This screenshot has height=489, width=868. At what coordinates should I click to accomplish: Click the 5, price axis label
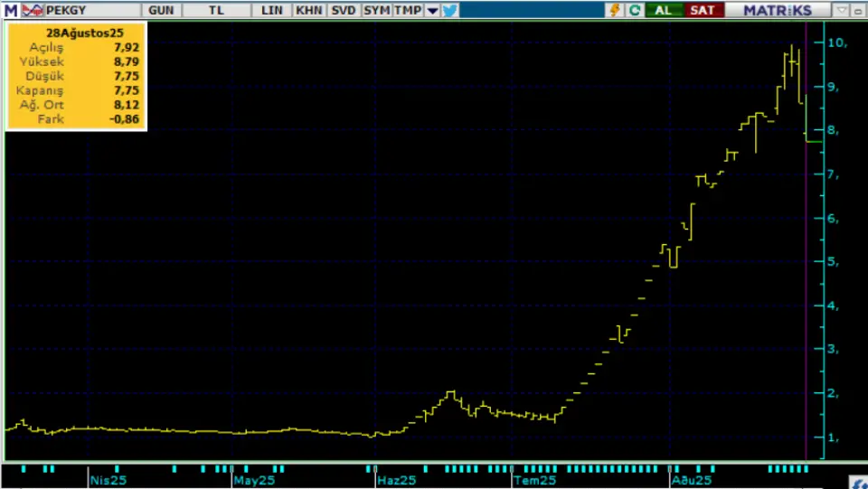coord(833,261)
